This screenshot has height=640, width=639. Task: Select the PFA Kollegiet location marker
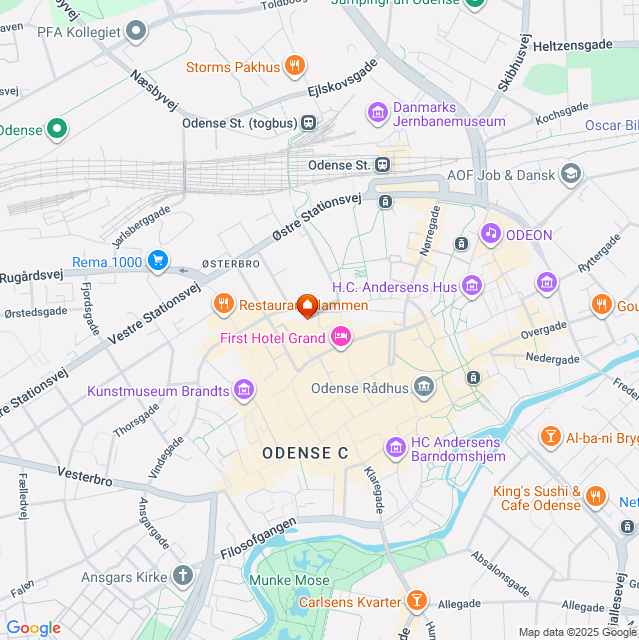(x=136, y=31)
